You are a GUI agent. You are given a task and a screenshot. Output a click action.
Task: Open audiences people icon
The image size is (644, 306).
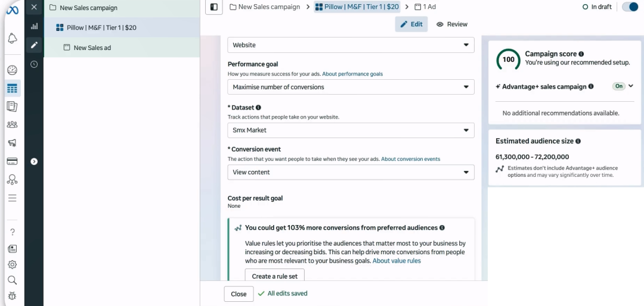(13, 124)
